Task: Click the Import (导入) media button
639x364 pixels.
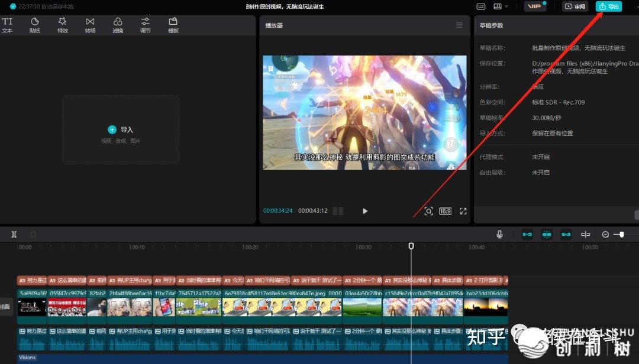Action: (121, 129)
